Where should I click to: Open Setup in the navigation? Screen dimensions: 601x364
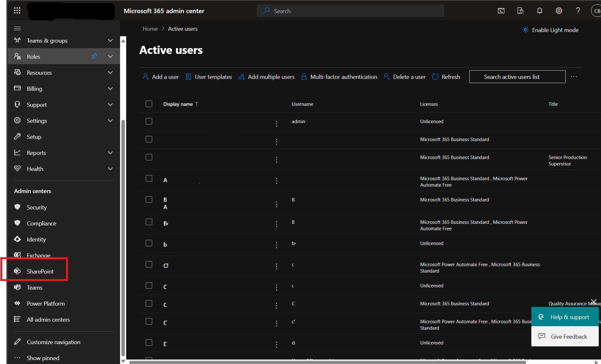(34, 137)
